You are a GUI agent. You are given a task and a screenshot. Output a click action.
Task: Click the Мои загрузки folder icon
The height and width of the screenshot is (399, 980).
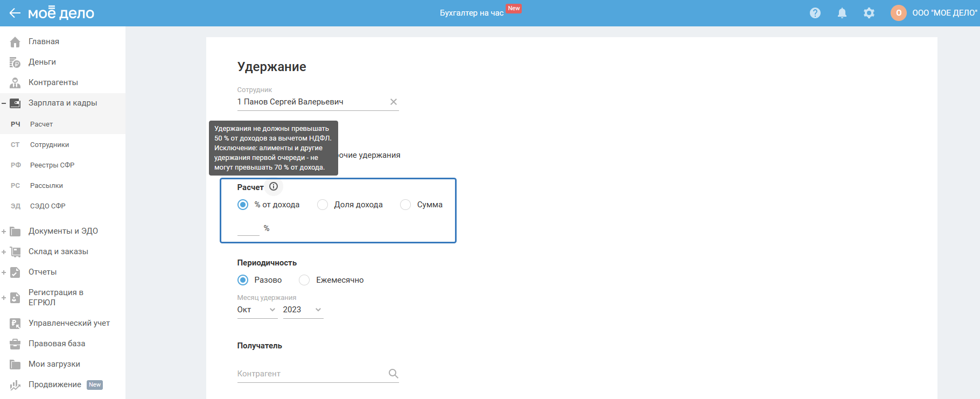[x=15, y=364]
